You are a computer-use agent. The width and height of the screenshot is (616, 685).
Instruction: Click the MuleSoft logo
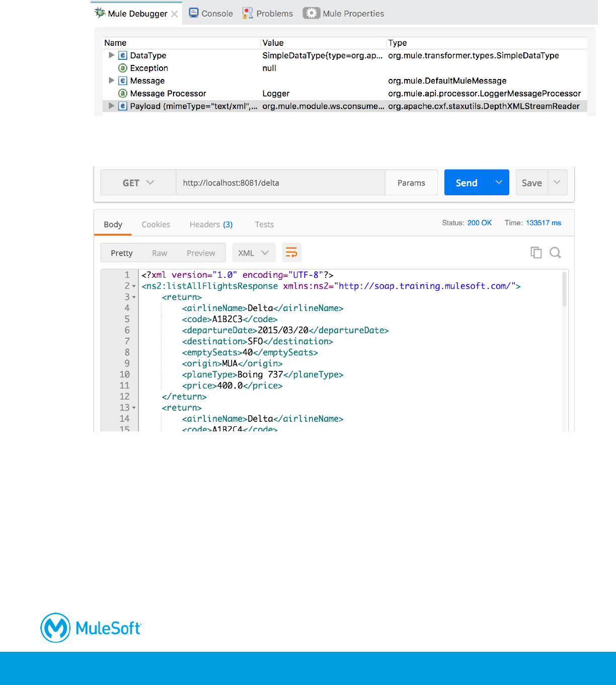91,628
